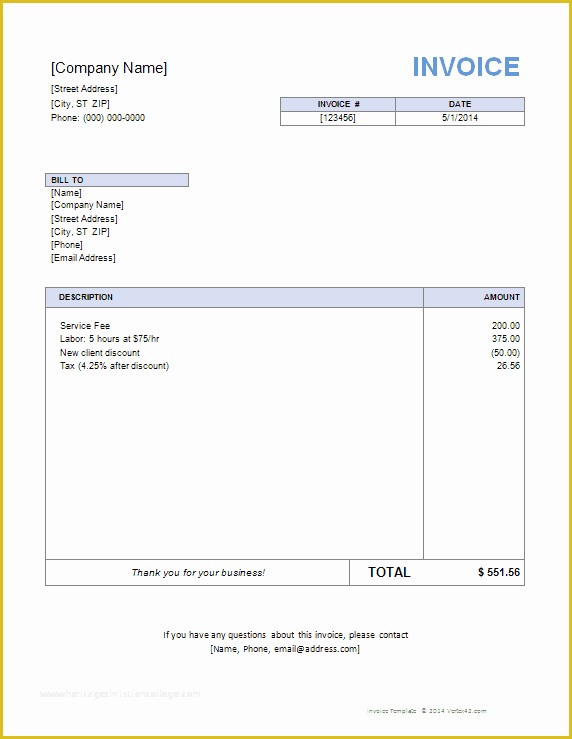This screenshot has width=572, height=739.
Task: Select the header [Company Name] placeholder at top
Action: (109, 68)
